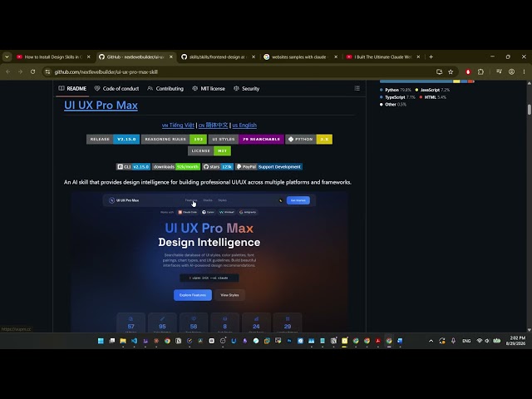The height and width of the screenshot is (399, 532).
Task: Open the MIT license tab
Action: pos(209,89)
